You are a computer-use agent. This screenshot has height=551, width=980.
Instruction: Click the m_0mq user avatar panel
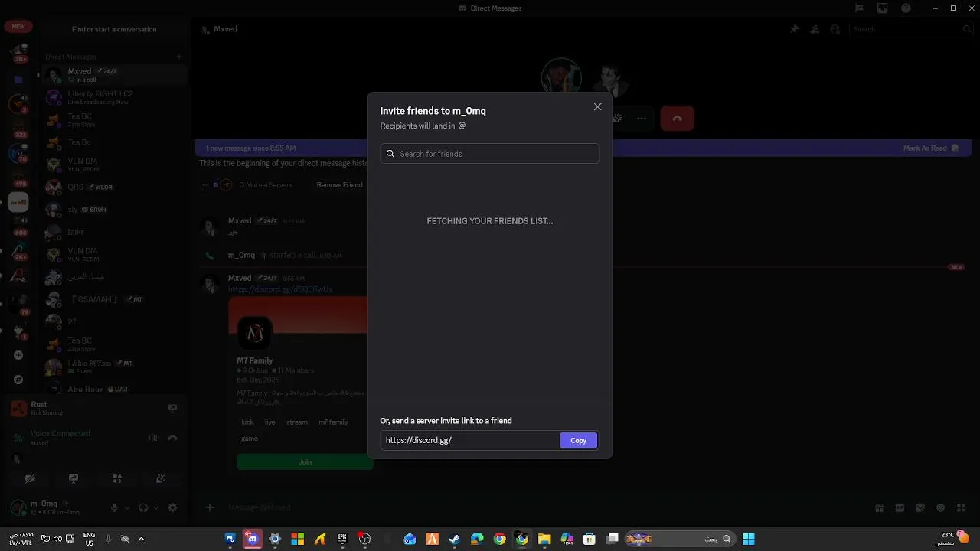coord(54,507)
